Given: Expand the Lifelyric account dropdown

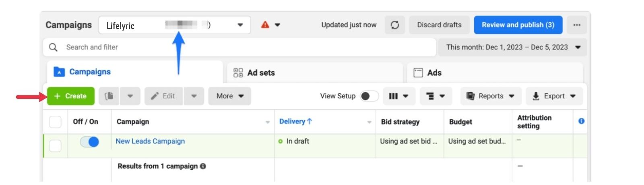Looking at the screenshot, I should click(x=240, y=25).
